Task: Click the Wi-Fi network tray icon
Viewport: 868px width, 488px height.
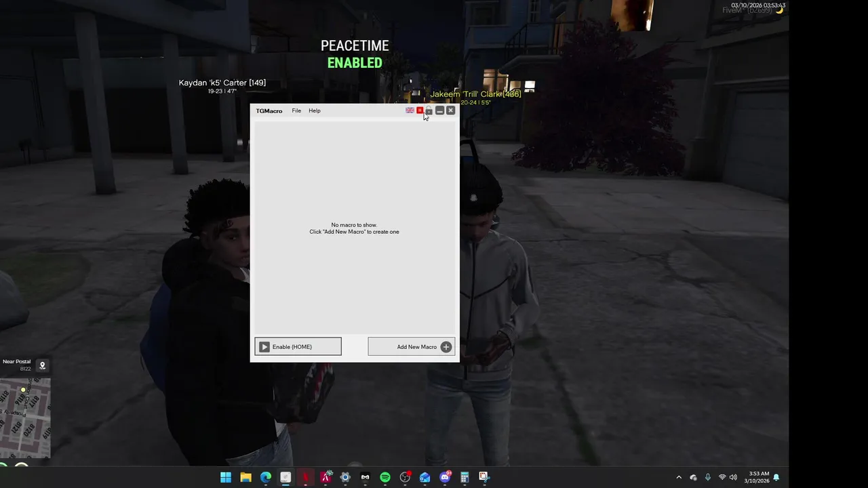Action: pos(722,477)
